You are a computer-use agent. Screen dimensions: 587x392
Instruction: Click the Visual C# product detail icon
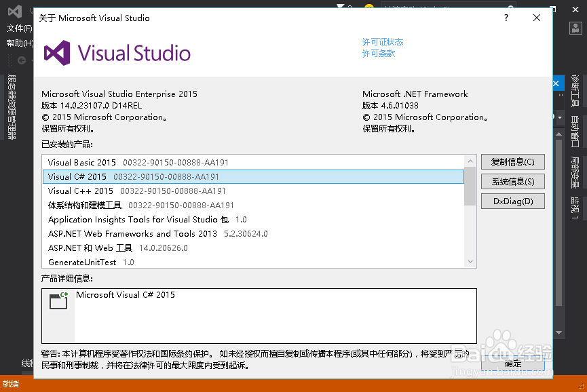click(x=59, y=300)
